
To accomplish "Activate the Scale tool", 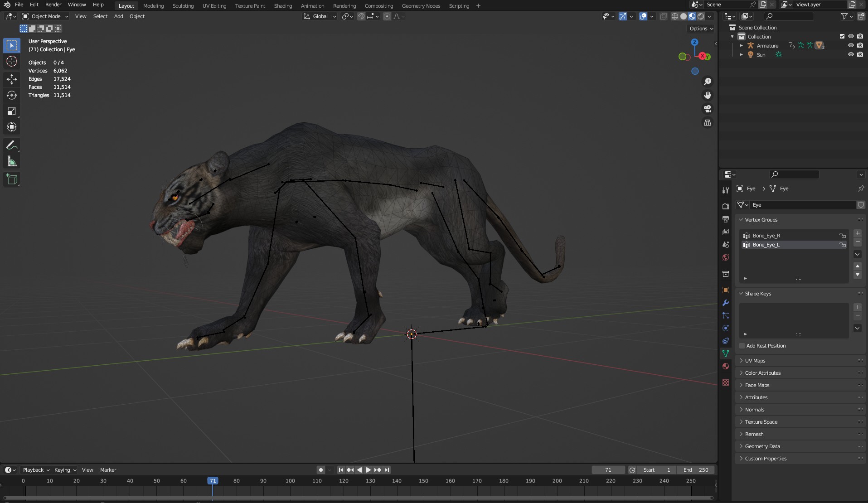I will (x=12, y=111).
